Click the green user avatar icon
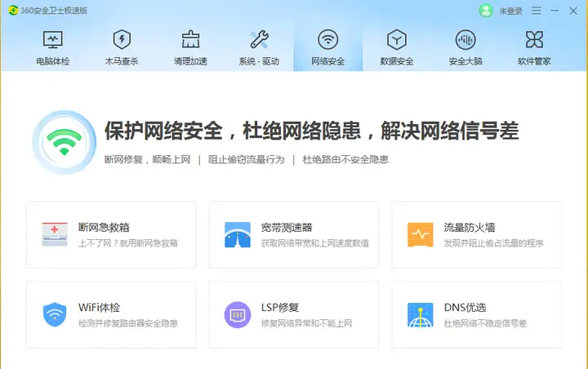 pos(486,11)
